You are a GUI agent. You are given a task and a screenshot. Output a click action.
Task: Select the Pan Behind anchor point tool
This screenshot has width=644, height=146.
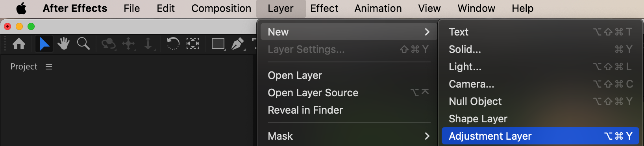click(x=192, y=43)
